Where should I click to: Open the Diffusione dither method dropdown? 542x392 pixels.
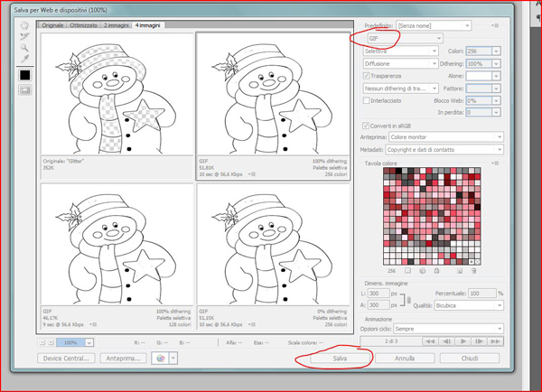pos(400,63)
